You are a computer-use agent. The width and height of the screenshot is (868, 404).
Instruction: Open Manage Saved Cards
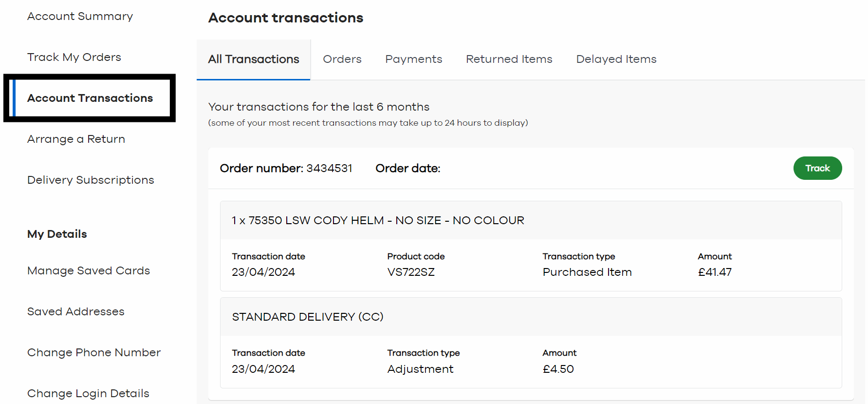pos(88,270)
